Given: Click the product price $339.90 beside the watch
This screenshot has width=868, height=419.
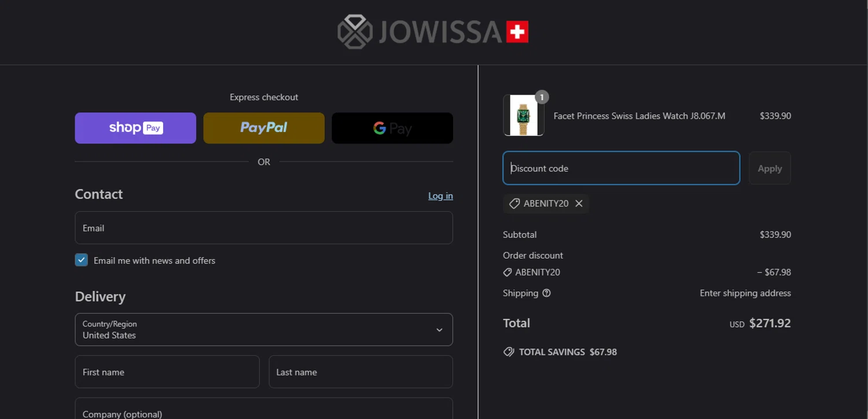Looking at the screenshot, I should (x=775, y=116).
